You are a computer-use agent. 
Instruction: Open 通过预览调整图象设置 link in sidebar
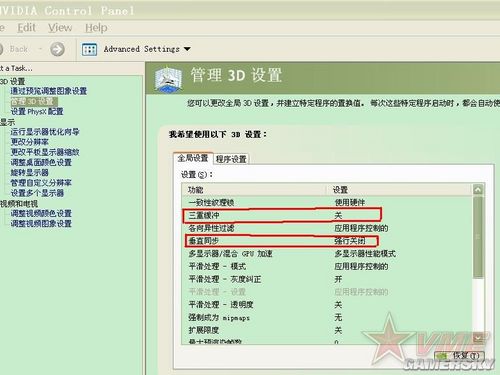click(49, 91)
